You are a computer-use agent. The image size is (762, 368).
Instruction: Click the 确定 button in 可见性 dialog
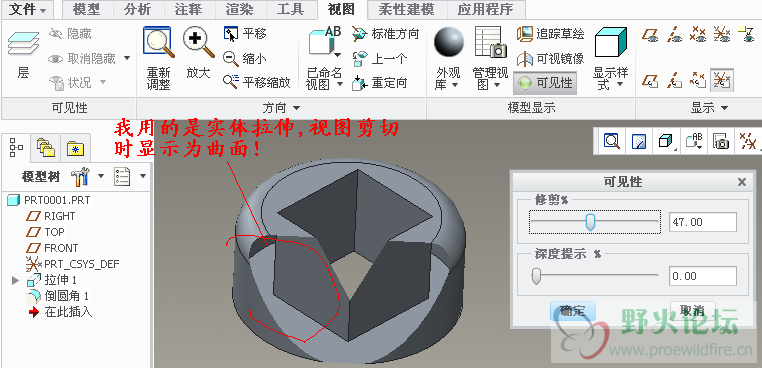coord(572,311)
